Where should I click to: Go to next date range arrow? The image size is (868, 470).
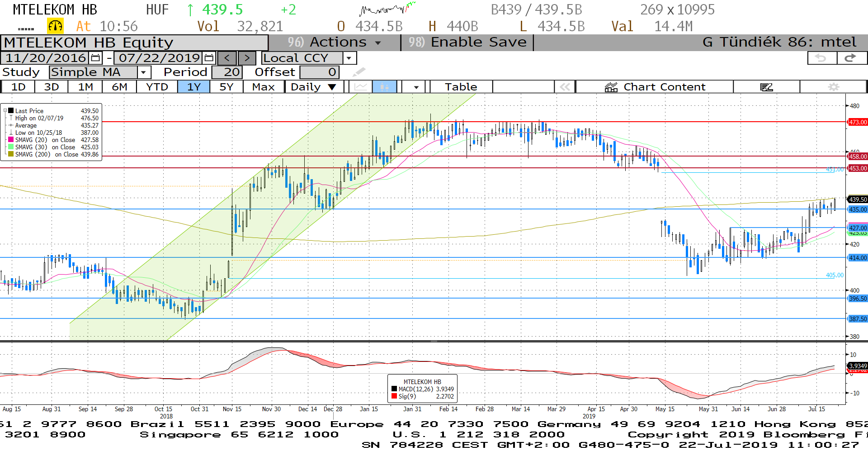pyautogui.click(x=247, y=58)
